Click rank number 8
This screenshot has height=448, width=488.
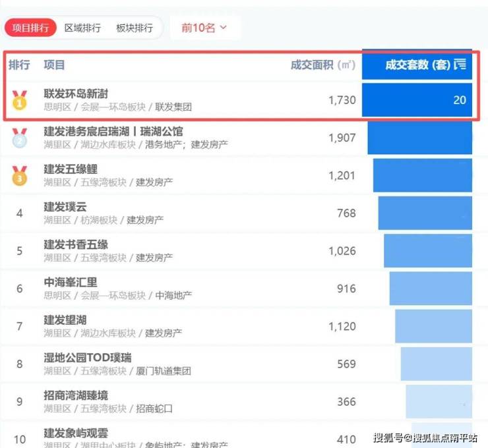coord(19,364)
